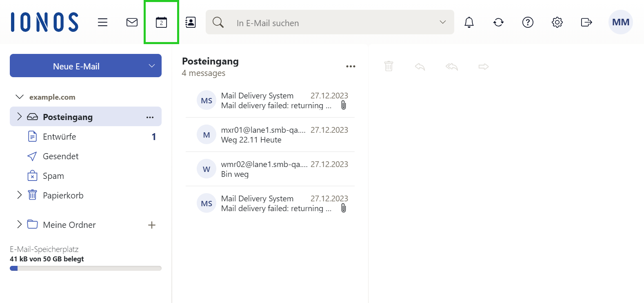Forward the message arrow icon

click(484, 66)
